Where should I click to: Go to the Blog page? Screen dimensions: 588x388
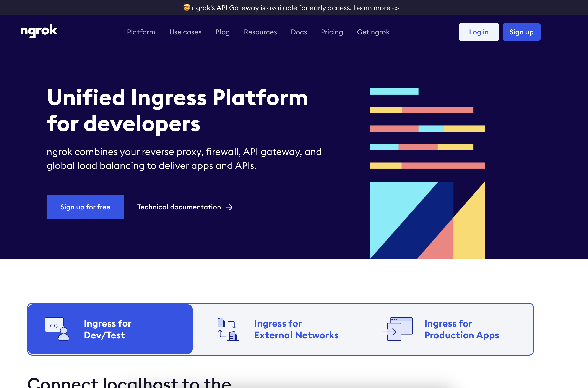pyautogui.click(x=223, y=32)
